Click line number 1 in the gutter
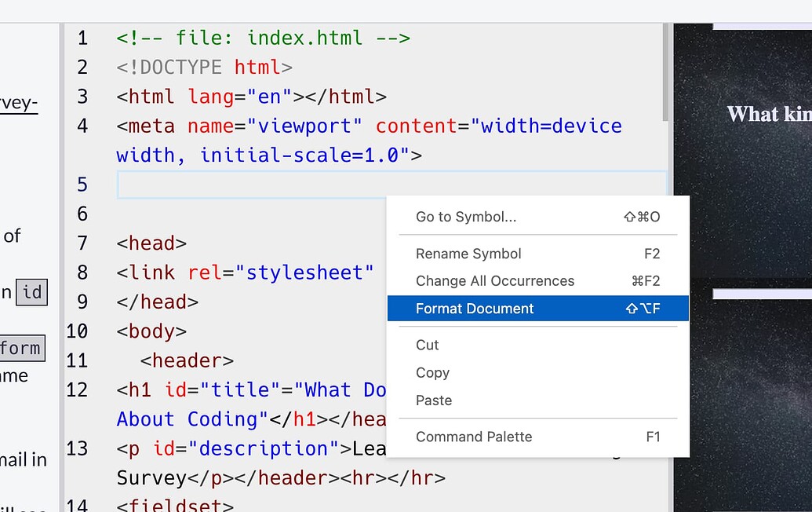 [82, 38]
